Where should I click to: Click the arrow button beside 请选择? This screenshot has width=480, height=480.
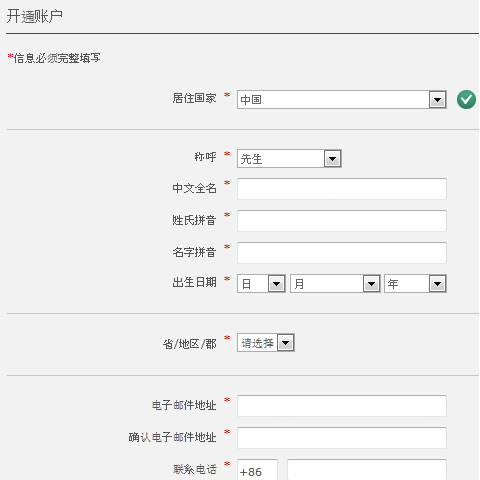click(x=286, y=343)
